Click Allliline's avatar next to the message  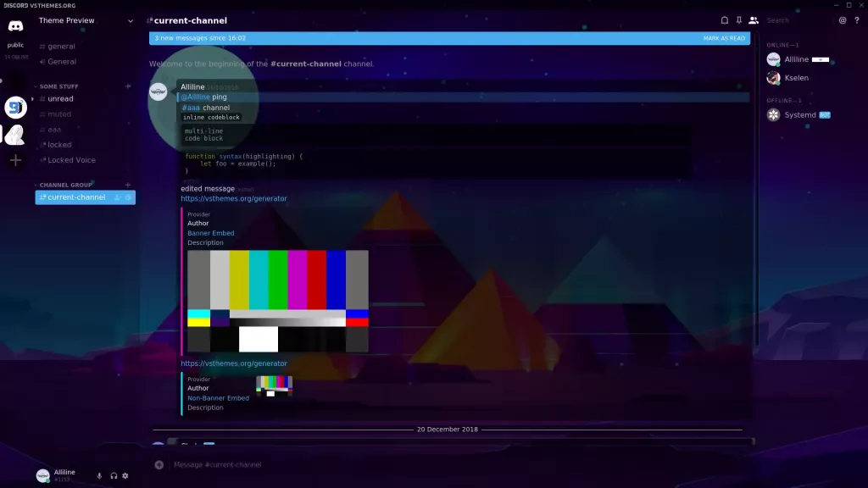(160, 91)
